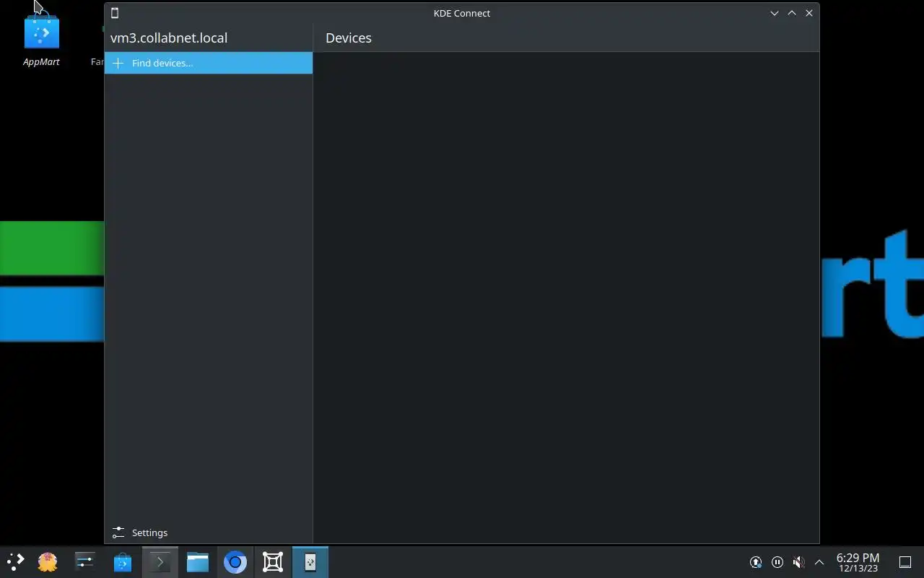This screenshot has width=924, height=578.
Task: Click the Devices page heading
Action: [x=349, y=38]
